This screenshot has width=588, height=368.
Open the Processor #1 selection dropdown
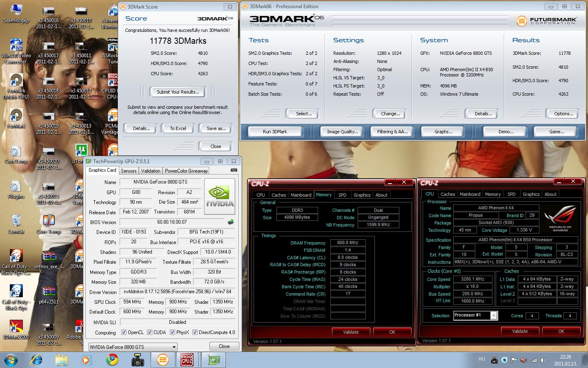point(475,315)
